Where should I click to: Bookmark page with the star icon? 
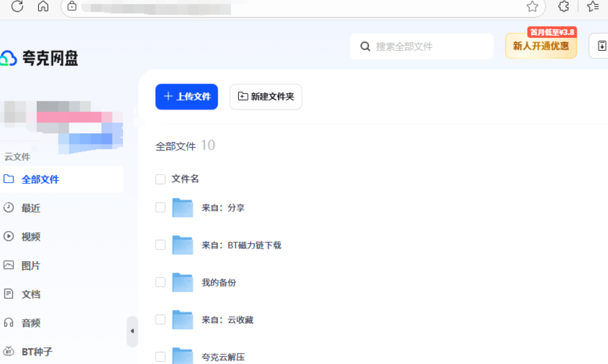click(x=532, y=6)
